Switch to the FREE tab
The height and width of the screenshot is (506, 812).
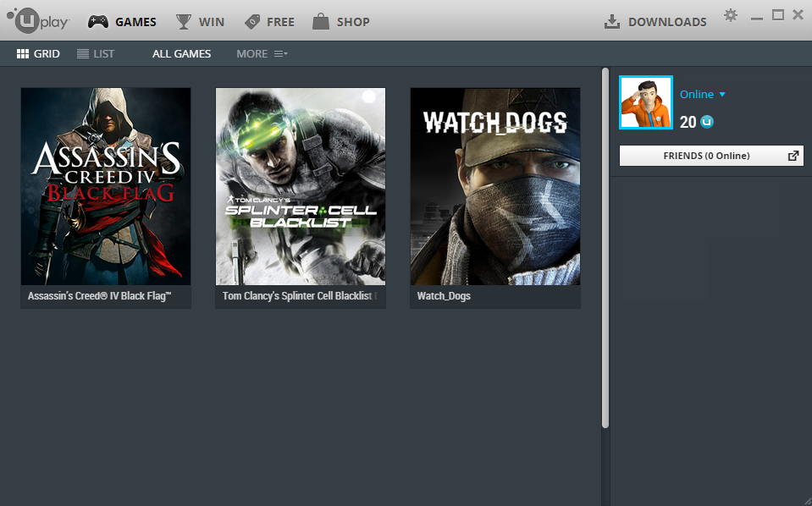coord(269,22)
